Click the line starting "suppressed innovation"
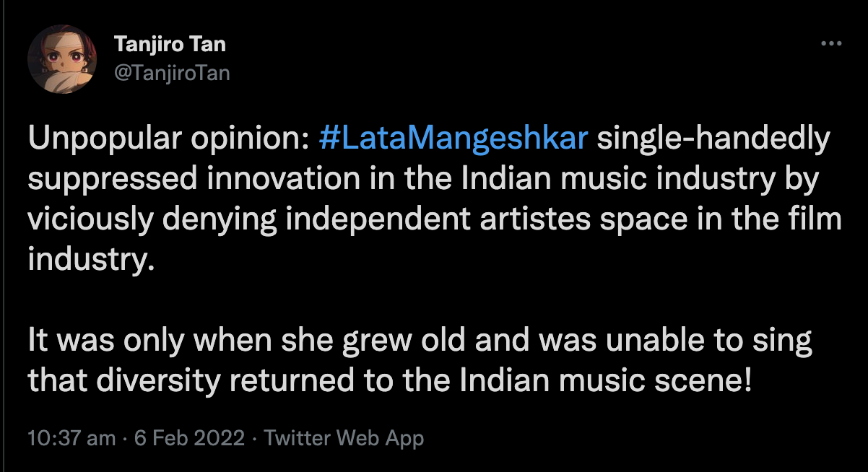The image size is (868, 472). click(x=422, y=179)
